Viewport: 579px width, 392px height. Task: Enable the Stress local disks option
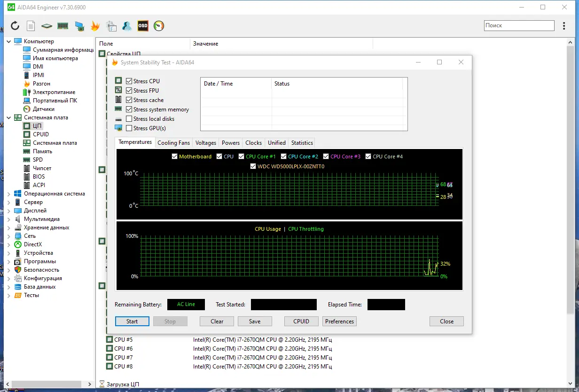tap(130, 118)
